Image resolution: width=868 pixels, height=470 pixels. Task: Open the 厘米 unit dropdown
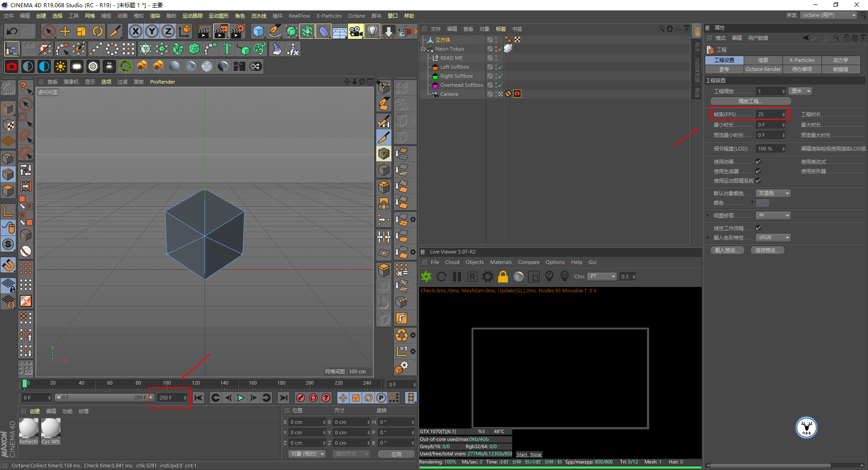pyautogui.click(x=800, y=91)
